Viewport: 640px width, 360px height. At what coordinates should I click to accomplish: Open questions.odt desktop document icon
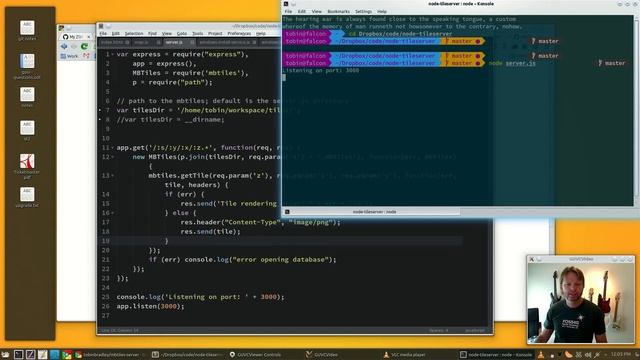27,66
